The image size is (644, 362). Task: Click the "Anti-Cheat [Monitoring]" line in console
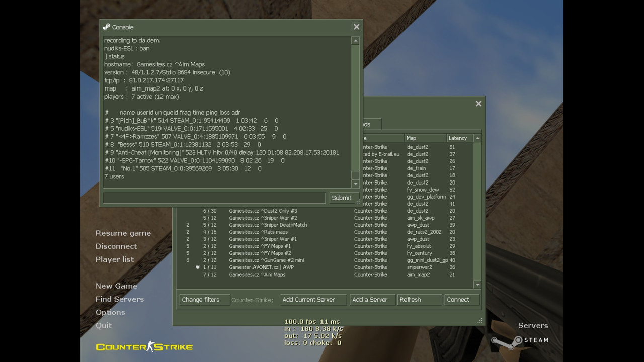click(x=221, y=152)
